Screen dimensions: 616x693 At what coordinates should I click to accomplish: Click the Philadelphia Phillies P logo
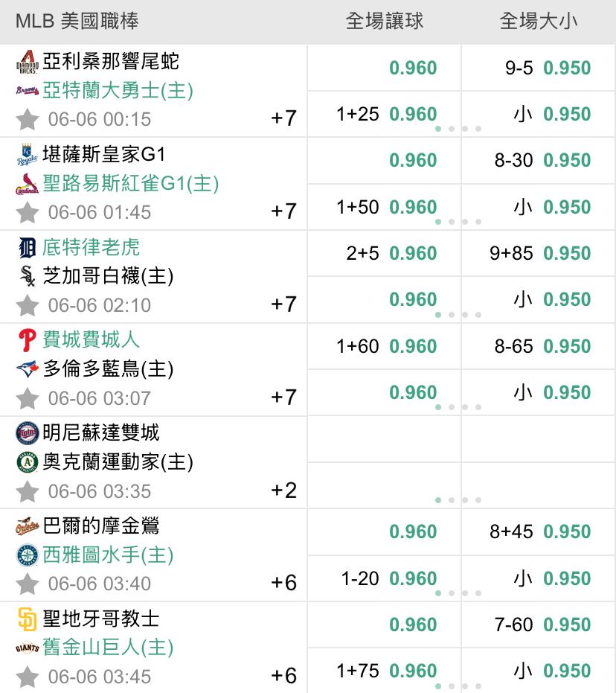[x=28, y=340]
